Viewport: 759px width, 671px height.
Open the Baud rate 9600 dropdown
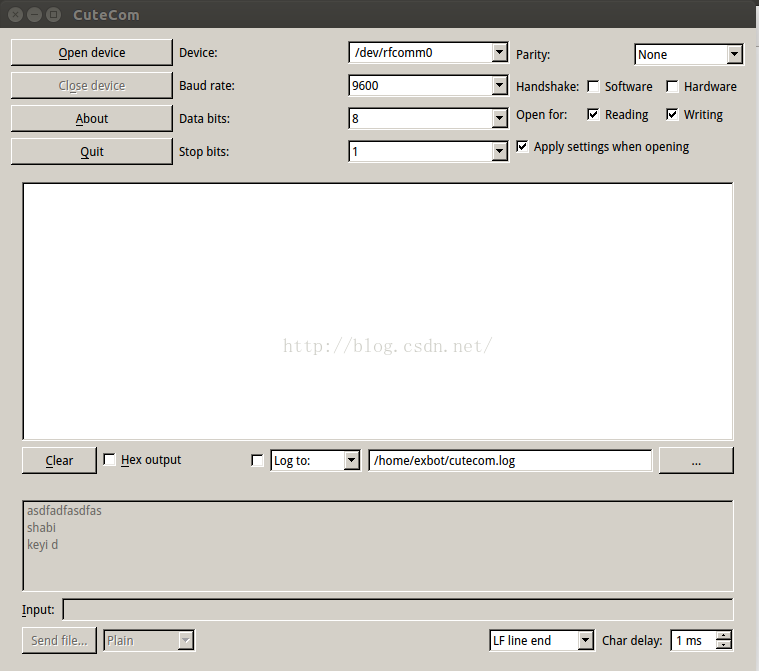(x=500, y=86)
